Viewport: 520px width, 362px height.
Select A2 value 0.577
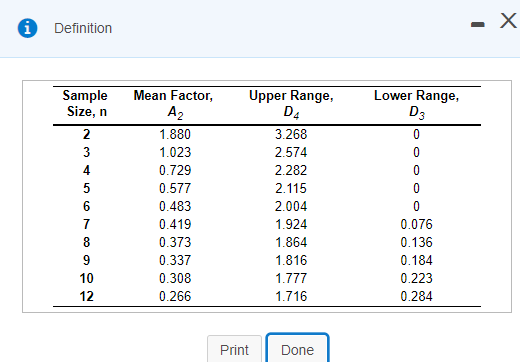[175, 189]
